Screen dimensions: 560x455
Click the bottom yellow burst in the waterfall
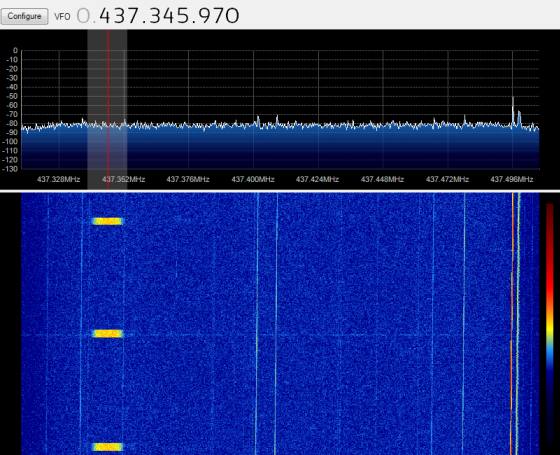pyautogui.click(x=107, y=447)
